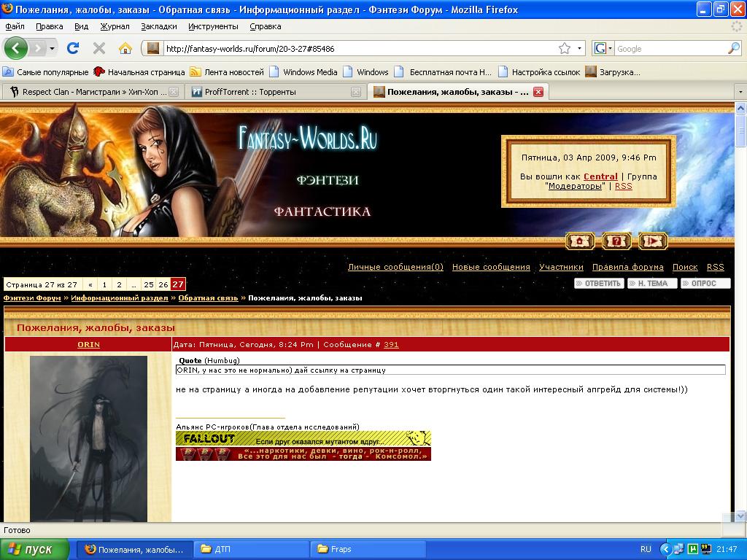Click the FALLOUT signature banner
The height and width of the screenshot is (560, 747).
(303, 438)
